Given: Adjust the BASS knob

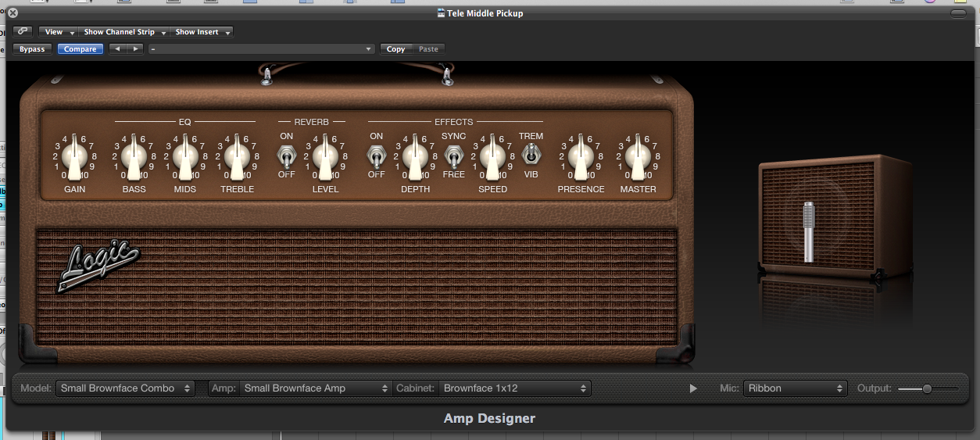Looking at the screenshot, I should [134, 158].
